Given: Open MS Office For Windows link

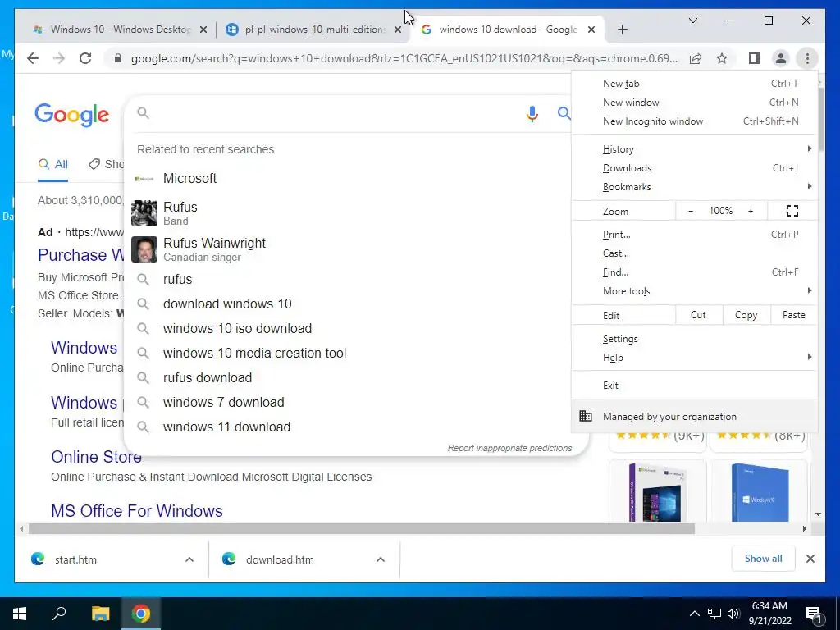Looking at the screenshot, I should tap(137, 511).
